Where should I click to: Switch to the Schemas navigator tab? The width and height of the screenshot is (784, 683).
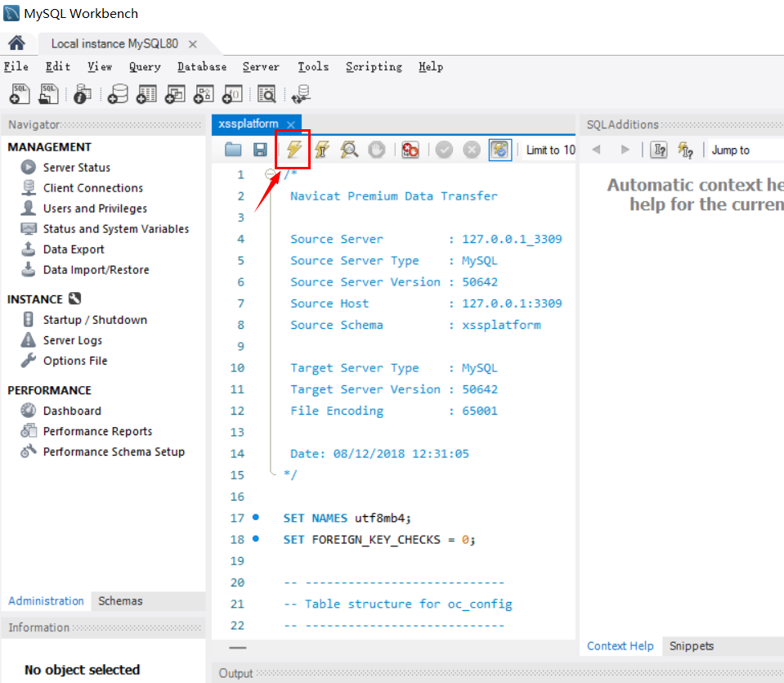pyautogui.click(x=120, y=601)
